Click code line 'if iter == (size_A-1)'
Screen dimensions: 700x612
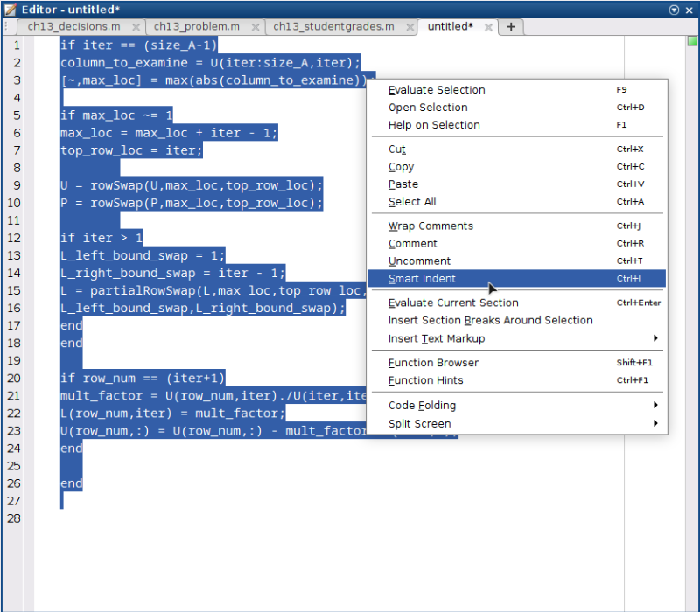point(139,45)
